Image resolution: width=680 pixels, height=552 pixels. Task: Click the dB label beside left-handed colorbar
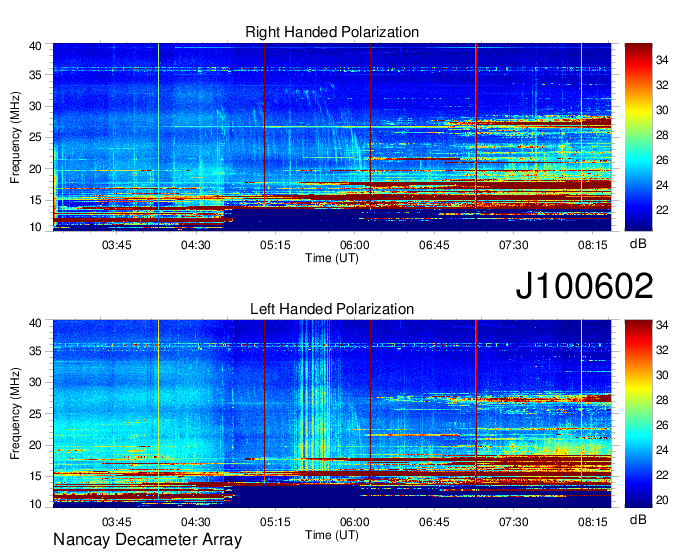(x=638, y=519)
